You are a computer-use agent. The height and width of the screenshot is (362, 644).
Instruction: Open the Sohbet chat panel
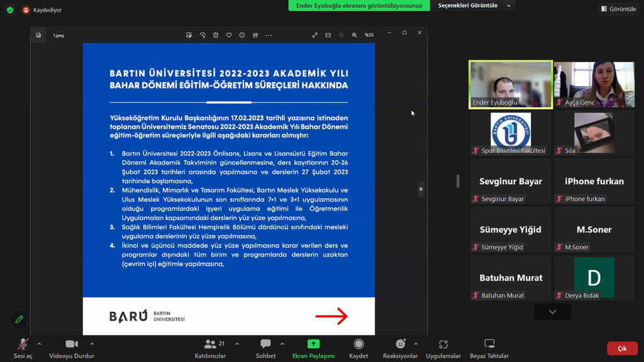265,348
